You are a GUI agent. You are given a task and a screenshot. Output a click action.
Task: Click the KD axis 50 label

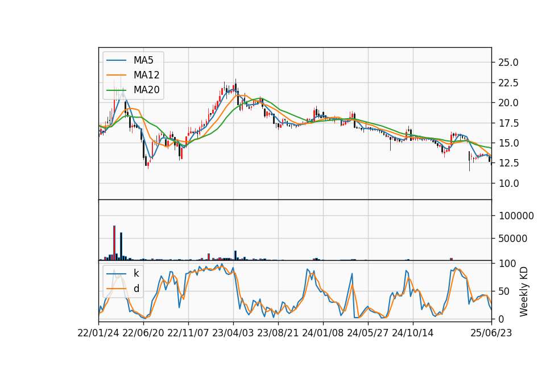click(503, 291)
